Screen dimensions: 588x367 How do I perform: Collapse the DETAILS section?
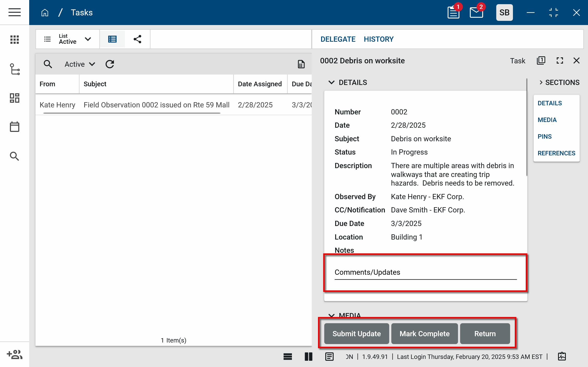click(332, 82)
